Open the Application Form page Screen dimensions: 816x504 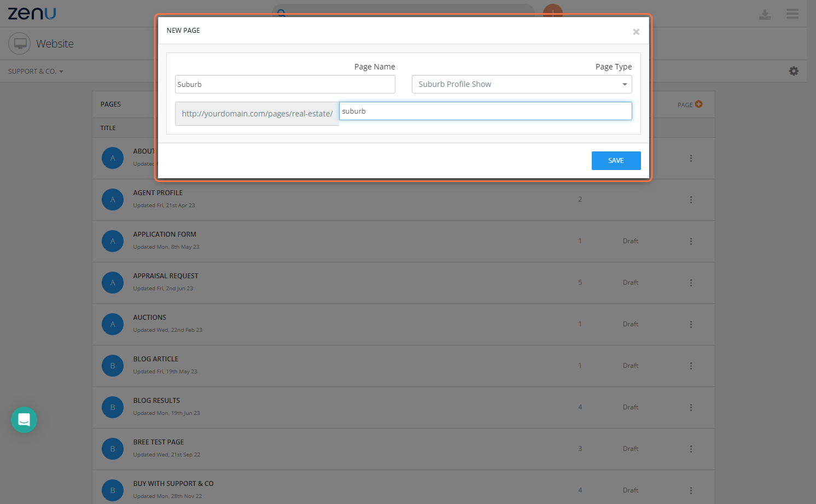[x=165, y=235]
